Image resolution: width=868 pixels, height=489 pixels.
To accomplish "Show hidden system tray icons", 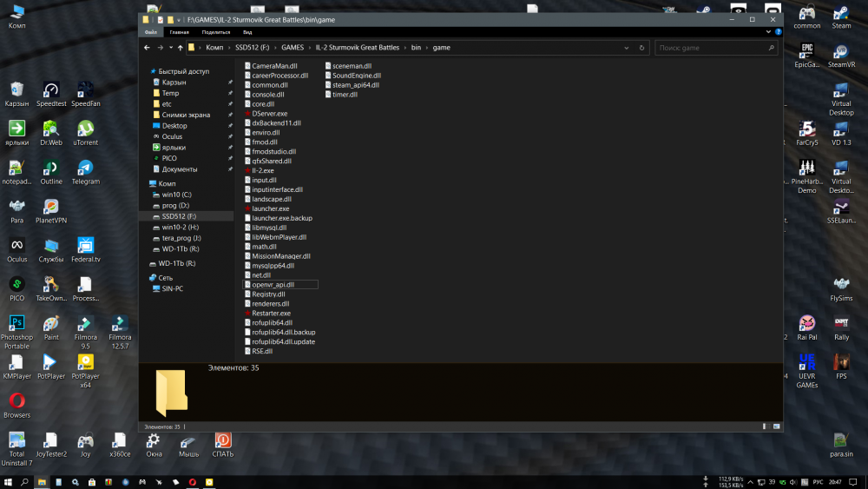I will pyautogui.click(x=750, y=482).
